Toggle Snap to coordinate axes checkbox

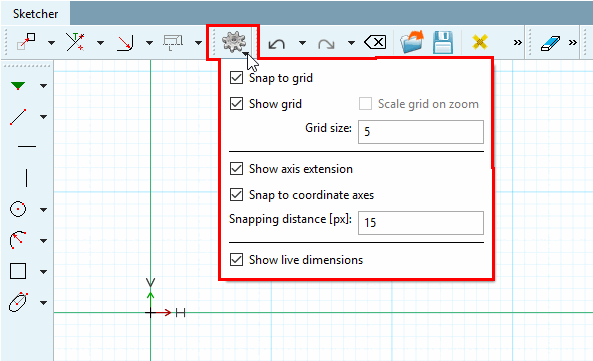pos(236,195)
